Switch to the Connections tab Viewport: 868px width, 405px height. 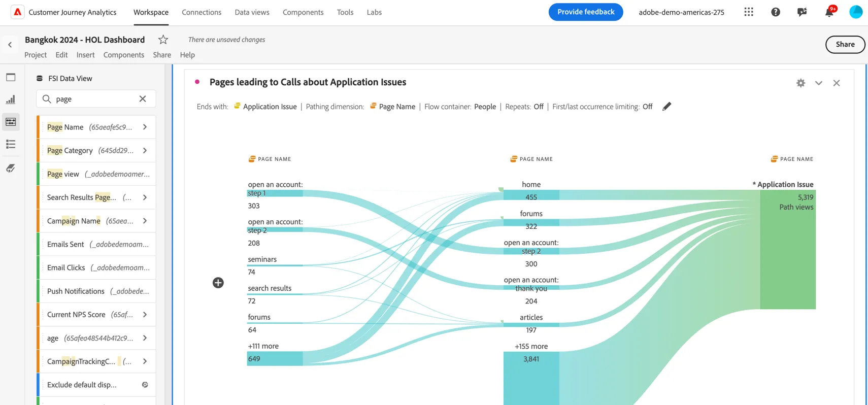(202, 12)
